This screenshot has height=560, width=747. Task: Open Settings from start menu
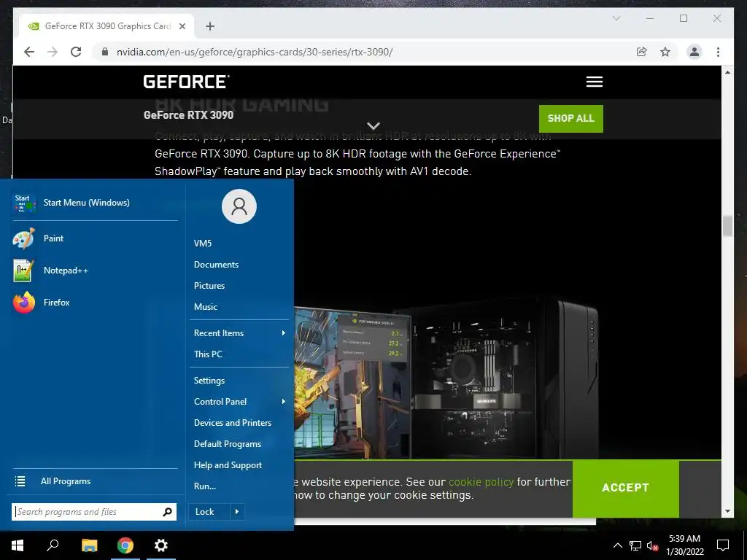tap(209, 381)
